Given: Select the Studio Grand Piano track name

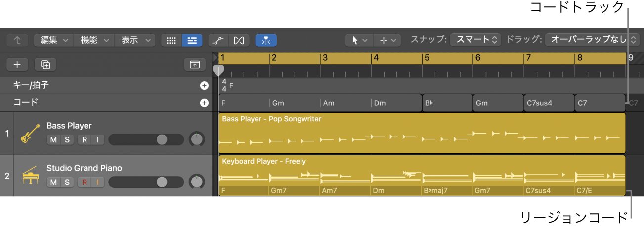Looking at the screenshot, I should 85,168.
